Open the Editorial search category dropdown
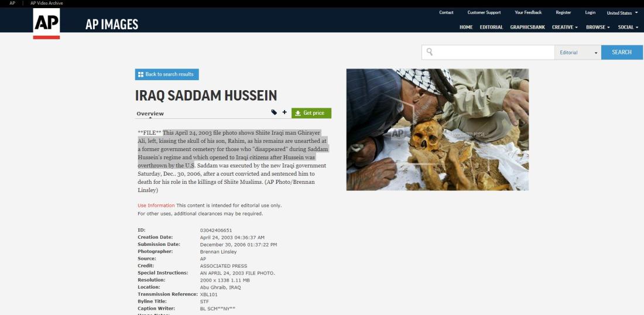This screenshot has height=315, width=644. tap(578, 53)
